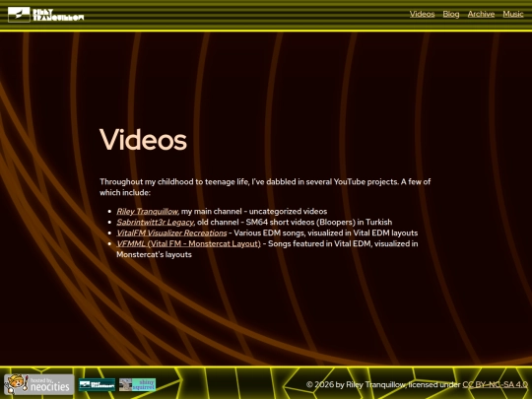Click the paragraph starting 'Throughout my childhood'
Viewport: 532px width, 399px height.
(265, 187)
